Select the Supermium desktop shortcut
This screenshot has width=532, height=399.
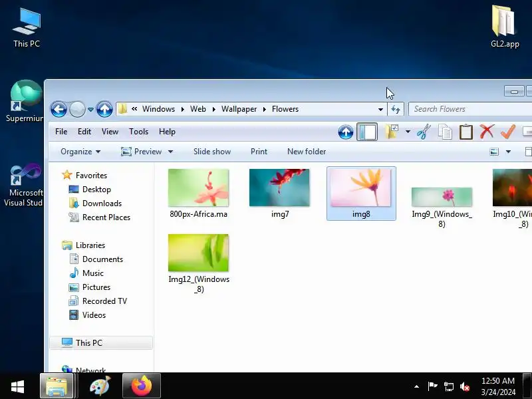pyautogui.click(x=25, y=101)
